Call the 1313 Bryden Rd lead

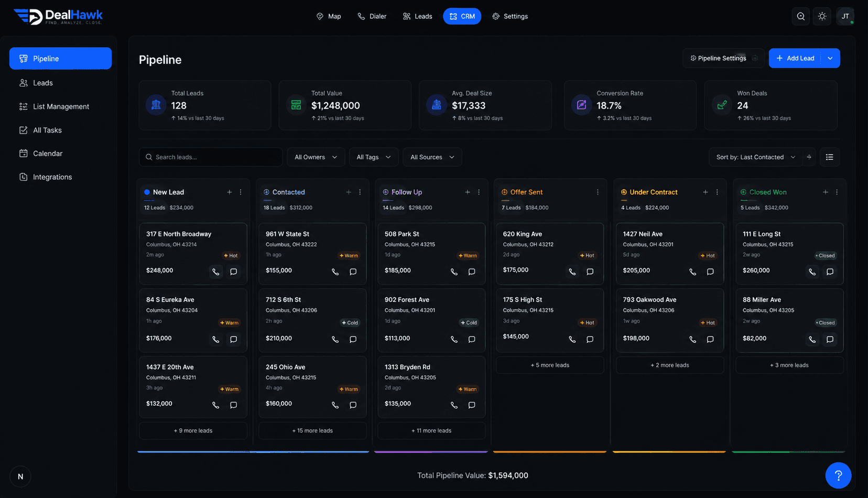pyautogui.click(x=454, y=405)
